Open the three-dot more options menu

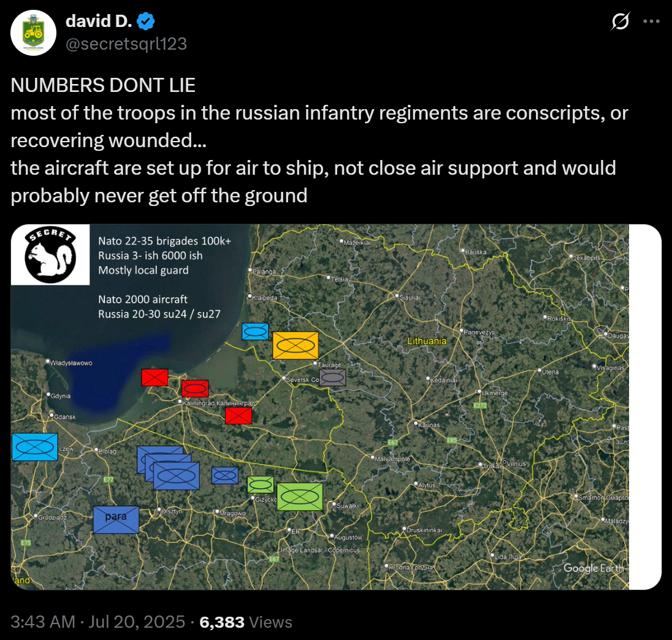pyautogui.click(x=651, y=21)
